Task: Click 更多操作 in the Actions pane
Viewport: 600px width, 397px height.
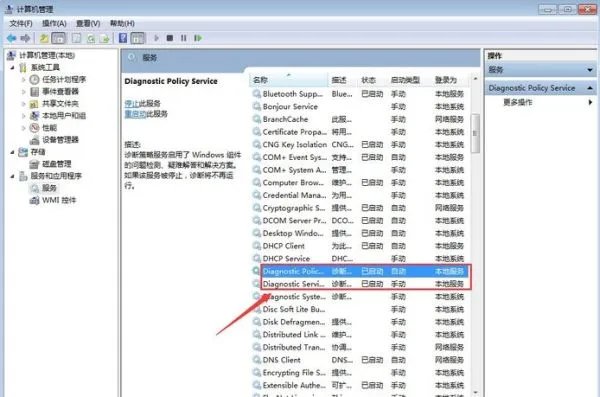Action: click(518, 102)
